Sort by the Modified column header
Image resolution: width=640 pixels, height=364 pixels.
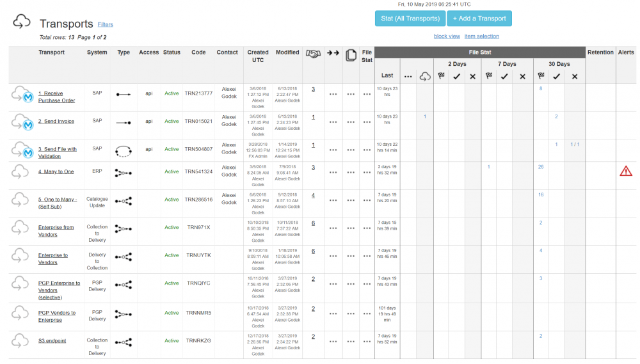[x=287, y=52]
